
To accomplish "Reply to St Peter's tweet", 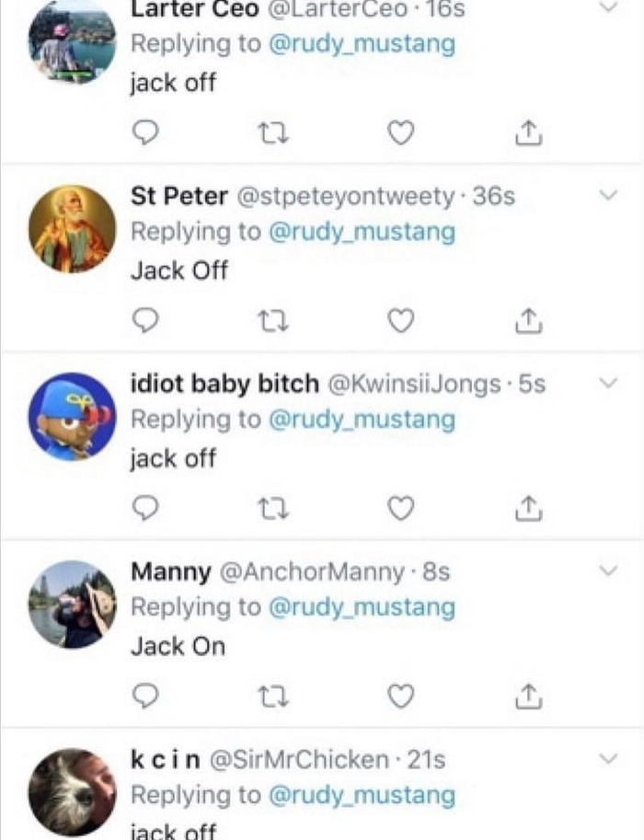I will pos(147,322).
